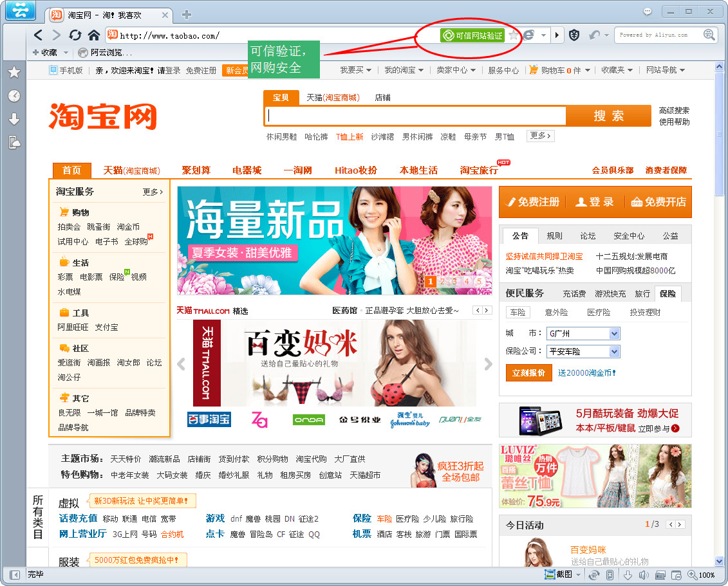Open the engine mode dropdown arrow beside IE icon
This screenshot has width=728, height=586.
point(543,35)
